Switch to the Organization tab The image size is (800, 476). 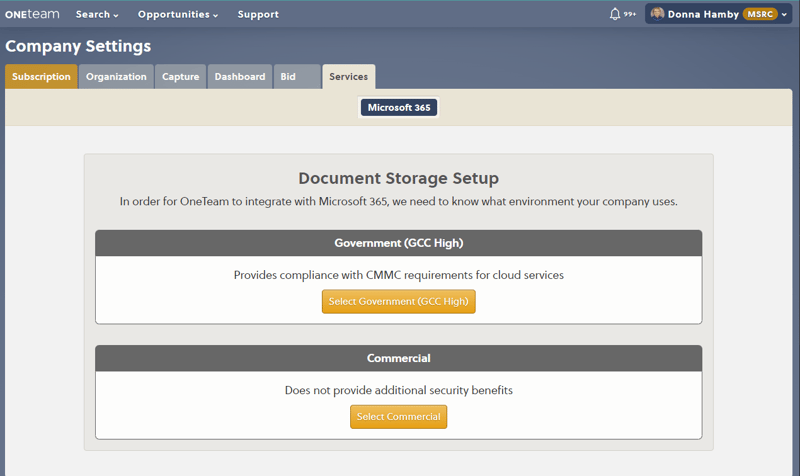(x=116, y=77)
